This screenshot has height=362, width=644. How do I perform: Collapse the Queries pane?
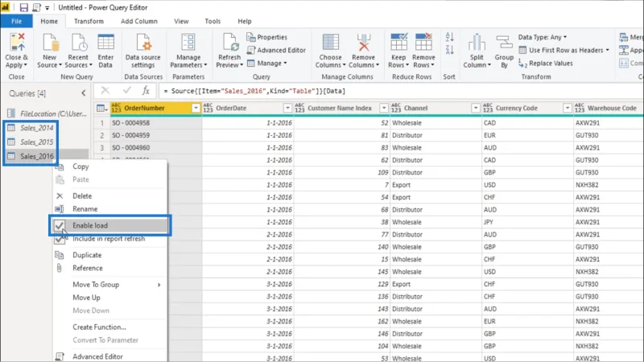click(x=84, y=93)
